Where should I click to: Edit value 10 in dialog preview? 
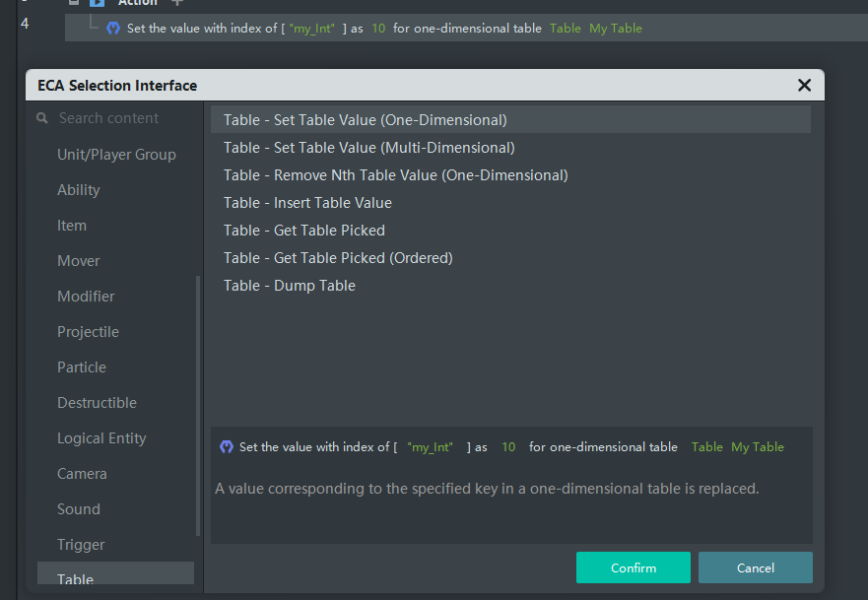508,447
